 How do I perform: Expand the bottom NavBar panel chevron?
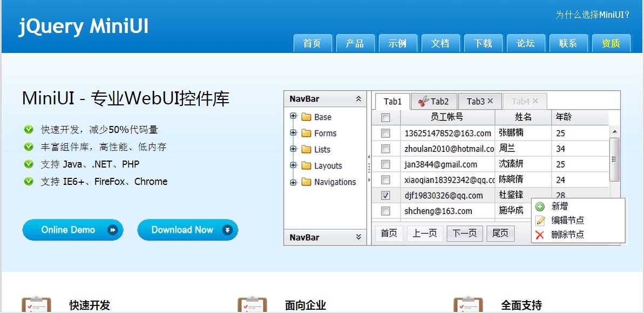coord(358,237)
